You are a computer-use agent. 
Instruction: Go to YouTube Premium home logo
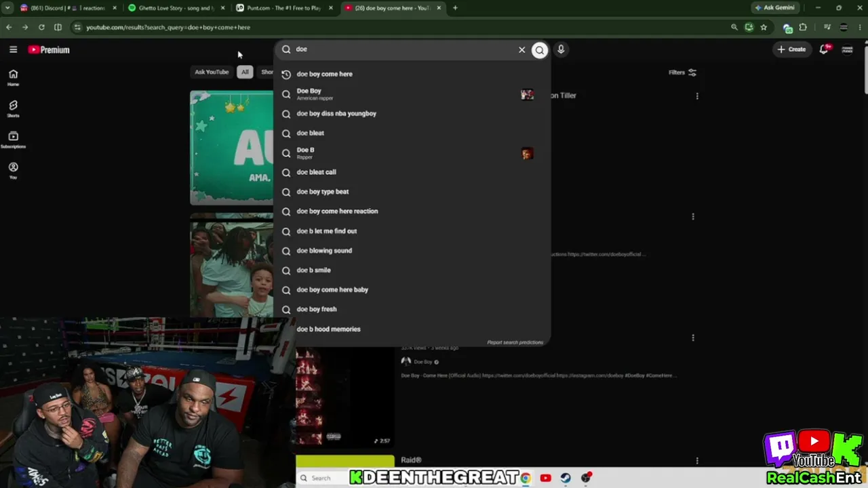(49, 49)
